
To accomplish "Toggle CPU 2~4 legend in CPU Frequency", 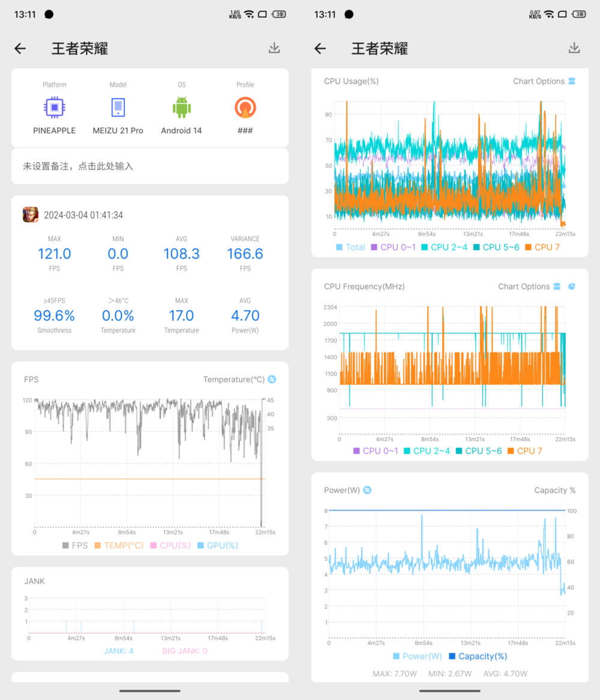I will (x=427, y=451).
